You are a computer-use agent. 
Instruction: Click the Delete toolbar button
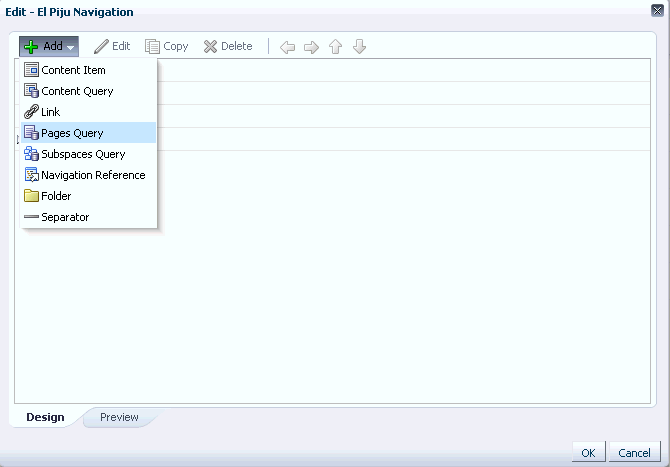(x=228, y=46)
